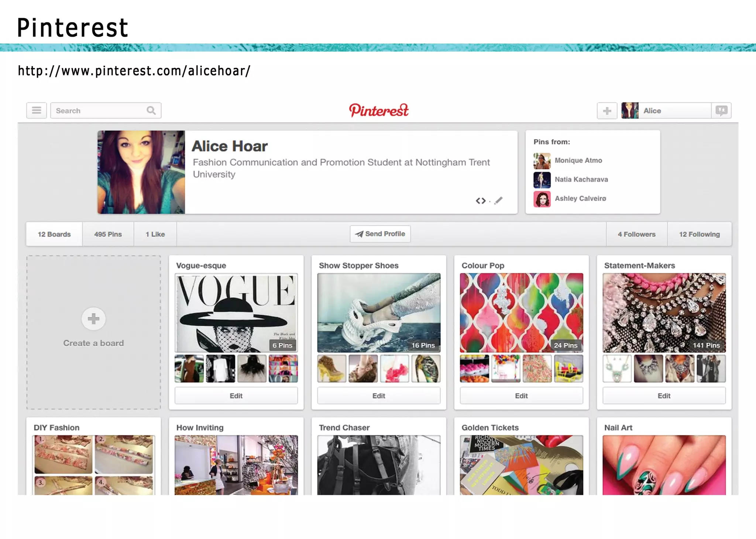
Task: Open the Statement-Makers necklace cover image
Action: coord(664,313)
